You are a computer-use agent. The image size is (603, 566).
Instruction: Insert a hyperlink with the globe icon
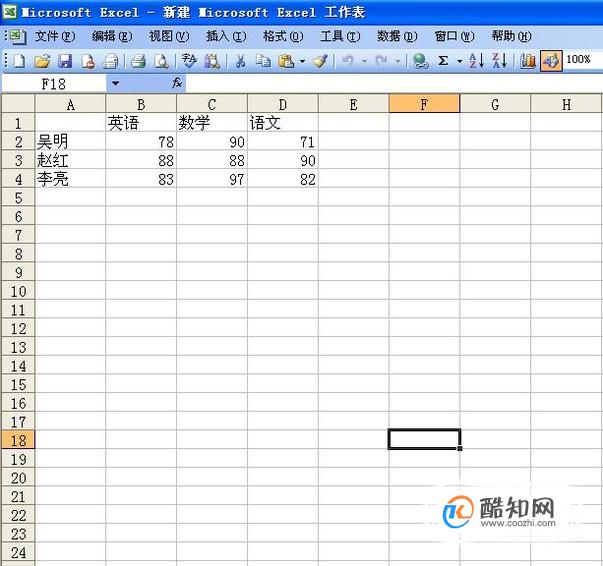tap(421, 61)
